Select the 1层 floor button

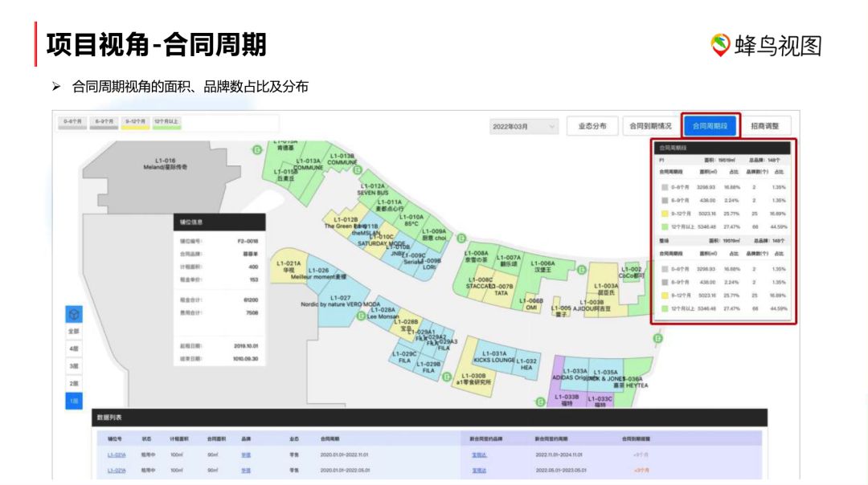(x=73, y=401)
